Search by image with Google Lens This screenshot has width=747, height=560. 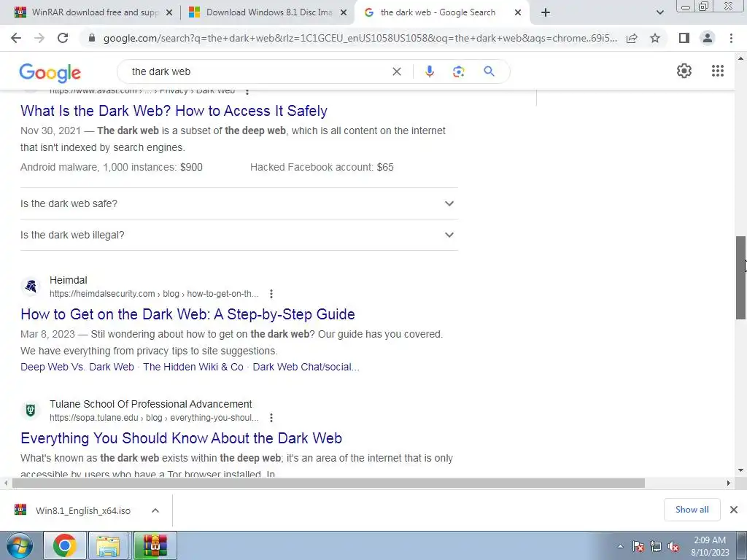click(458, 71)
